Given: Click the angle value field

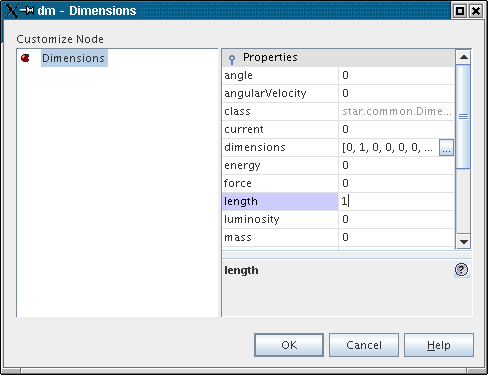Looking at the screenshot, I should click(396, 75).
